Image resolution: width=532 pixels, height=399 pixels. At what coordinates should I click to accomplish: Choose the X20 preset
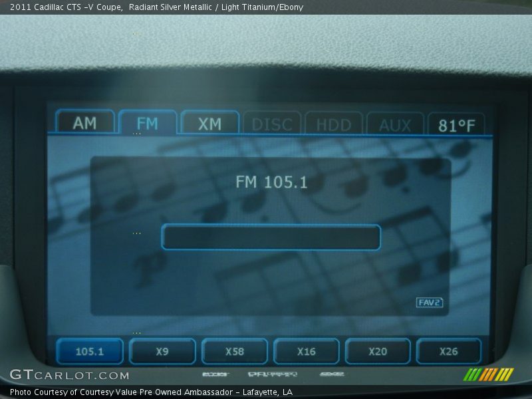coord(378,351)
